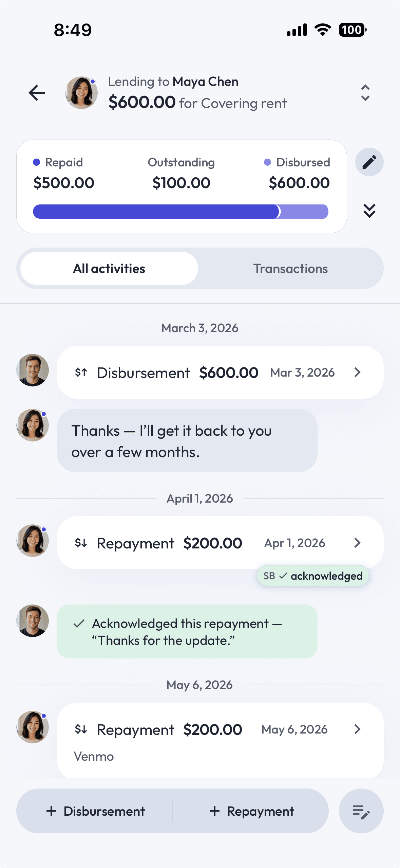Open May 6 Repayment details chevron

click(357, 729)
